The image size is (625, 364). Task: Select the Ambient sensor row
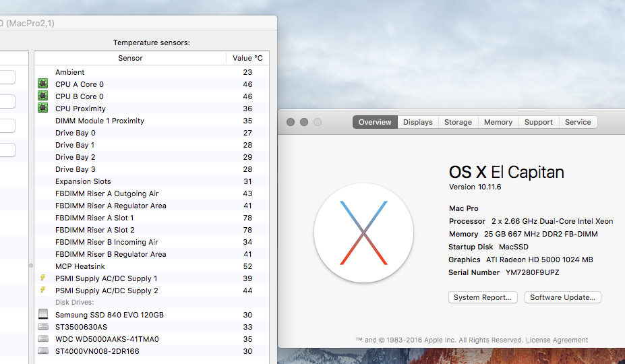click(152, 71)
